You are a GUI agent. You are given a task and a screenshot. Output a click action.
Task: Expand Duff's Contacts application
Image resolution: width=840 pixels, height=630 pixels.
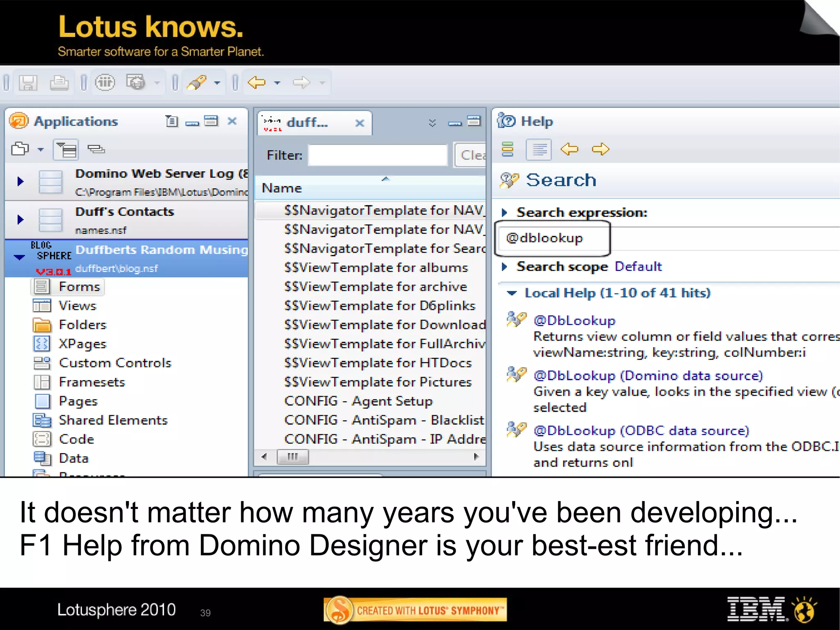click(20, 219)
